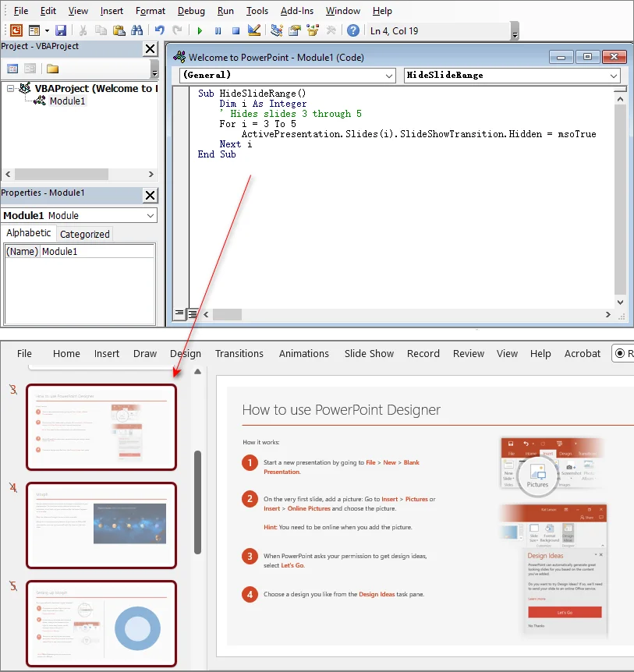Open the File menu in the VBA editor

(20, 11)
